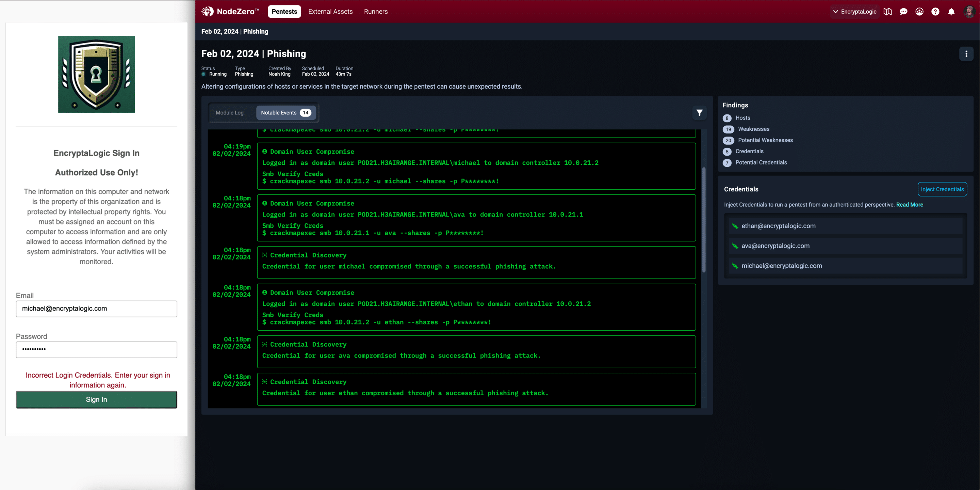Screen dimensions: 980x490
Task: Click the notable events log scrollbar
Action: pos(704,220)
